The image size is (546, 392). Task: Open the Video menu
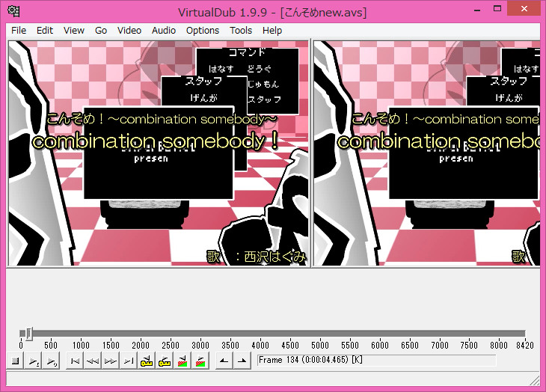pyautogui.click(x=129, y=30)
